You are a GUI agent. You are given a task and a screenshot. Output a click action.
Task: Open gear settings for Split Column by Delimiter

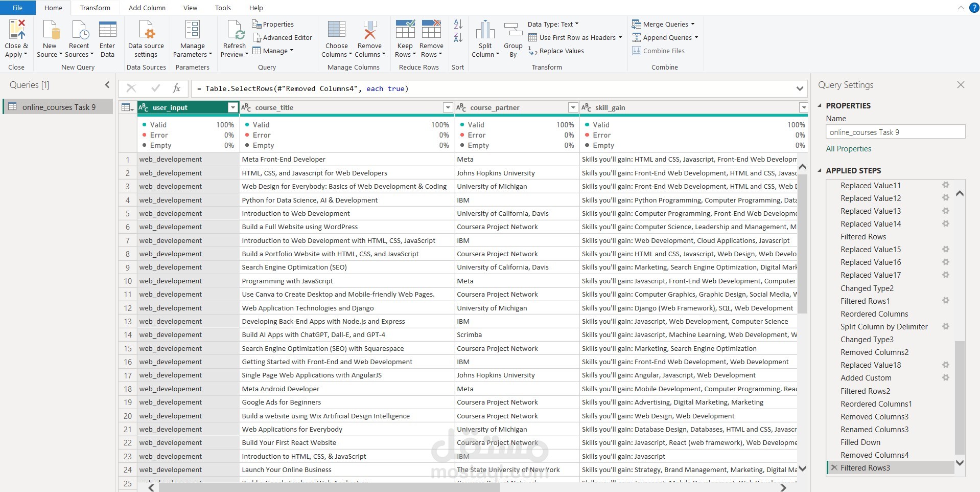(x=945, y=326)
